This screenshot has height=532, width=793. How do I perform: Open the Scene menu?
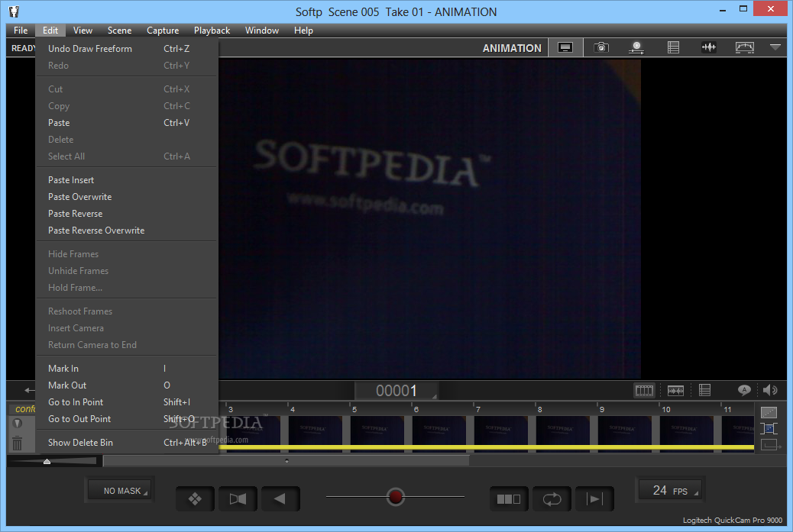(x=119, y=31)
